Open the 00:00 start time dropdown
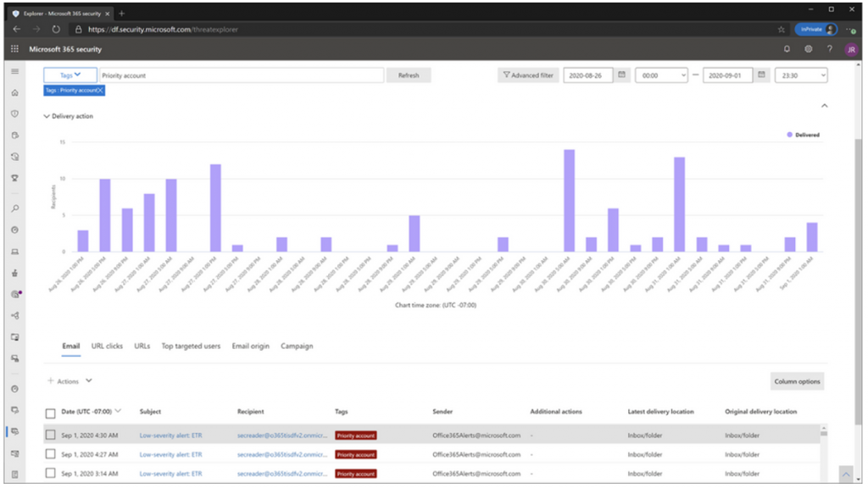 661,75
